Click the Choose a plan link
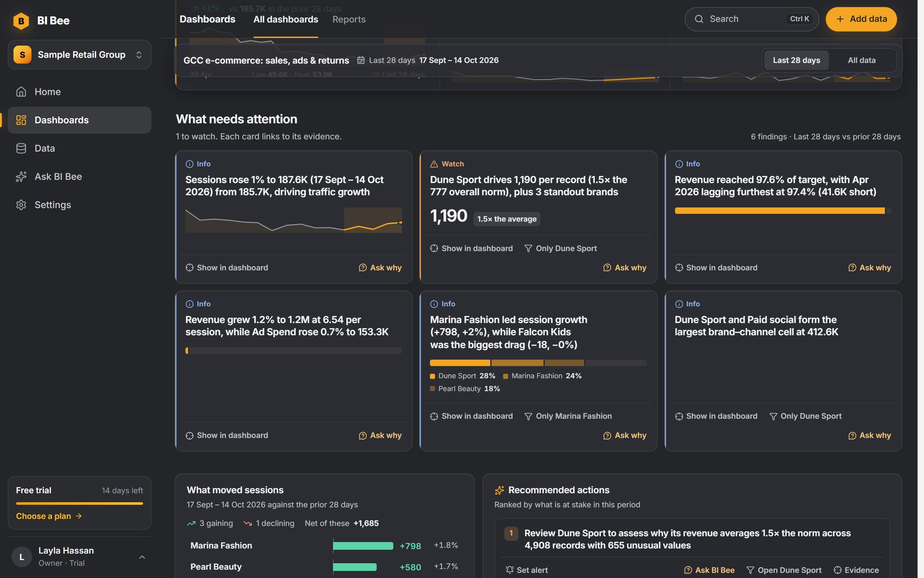 coord(49,516)
